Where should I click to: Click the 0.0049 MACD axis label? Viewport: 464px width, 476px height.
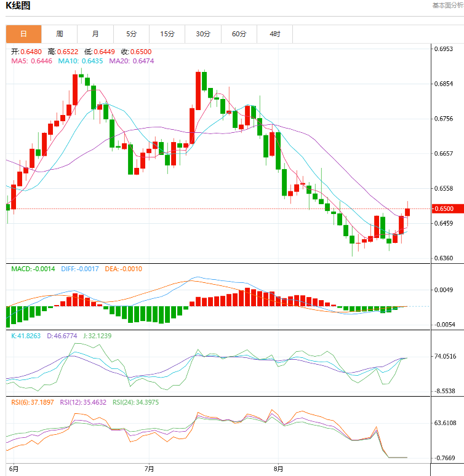tap(444, 290)
